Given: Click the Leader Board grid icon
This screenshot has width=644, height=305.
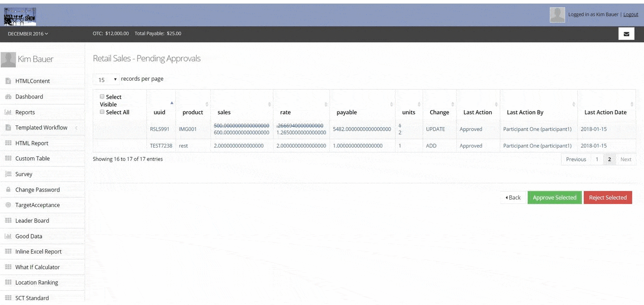Looking at the screenshot, I should [x=8, y=220].
